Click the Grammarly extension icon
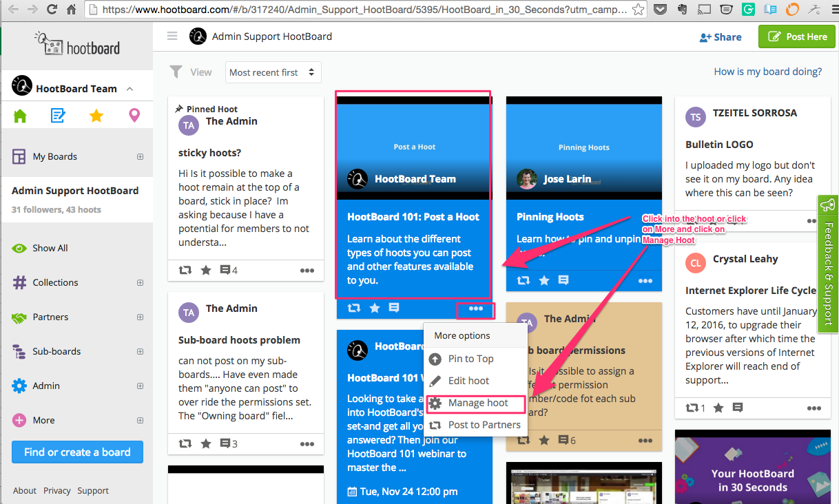839x504 pixels. coord(748,10)
